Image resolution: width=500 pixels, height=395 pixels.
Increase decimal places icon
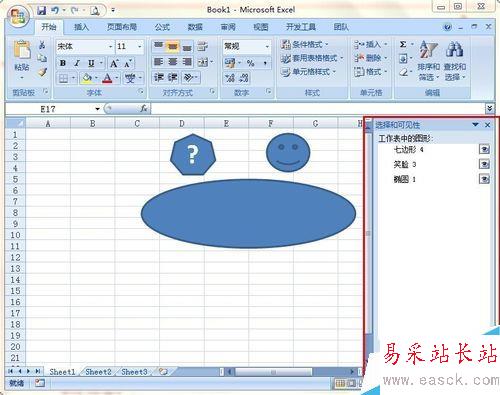point(229,78)
